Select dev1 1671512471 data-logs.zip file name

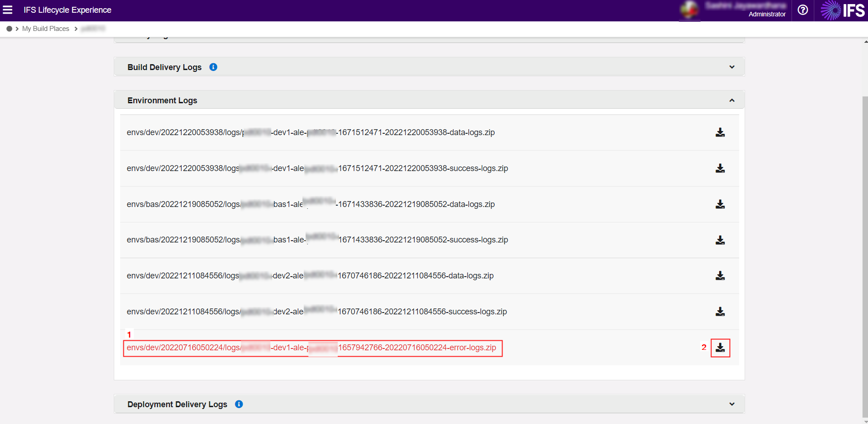(x=311, y=132)
